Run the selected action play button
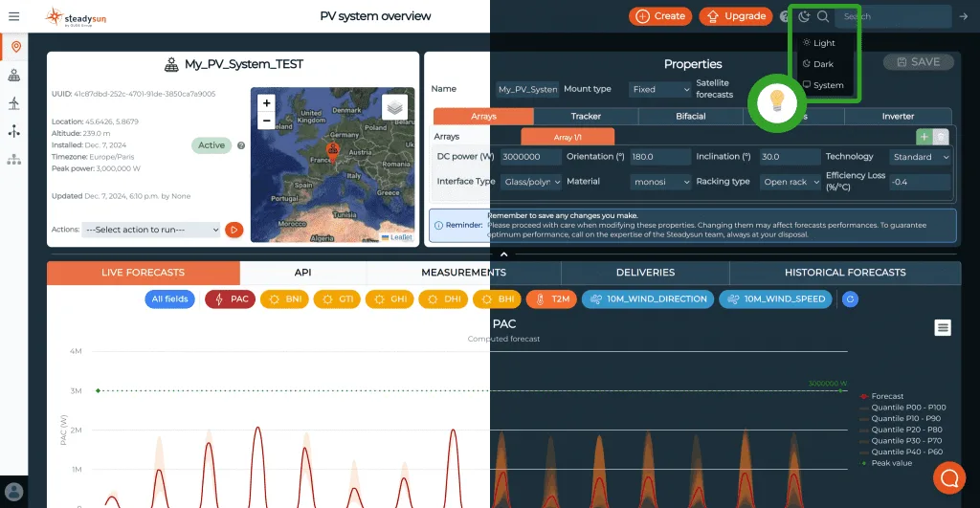Screen dimensions: 980x508 (233, 230)
